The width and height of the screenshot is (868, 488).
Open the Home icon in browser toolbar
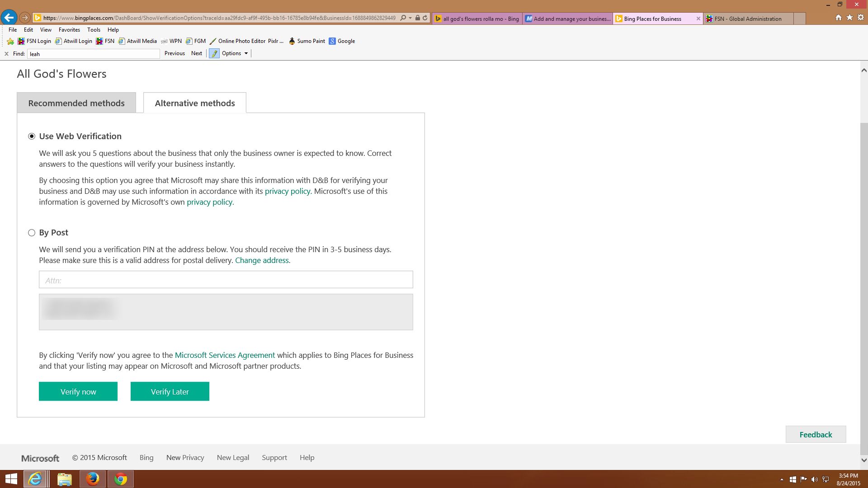839,18
